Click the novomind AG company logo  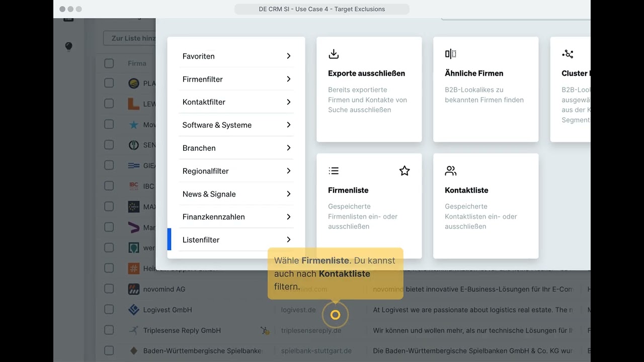click(x=133, y=289)
